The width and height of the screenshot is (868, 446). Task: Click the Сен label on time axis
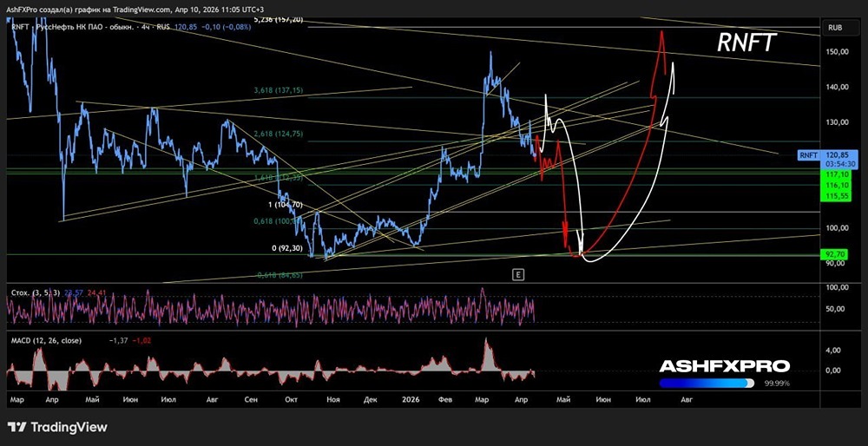point(252,398)
